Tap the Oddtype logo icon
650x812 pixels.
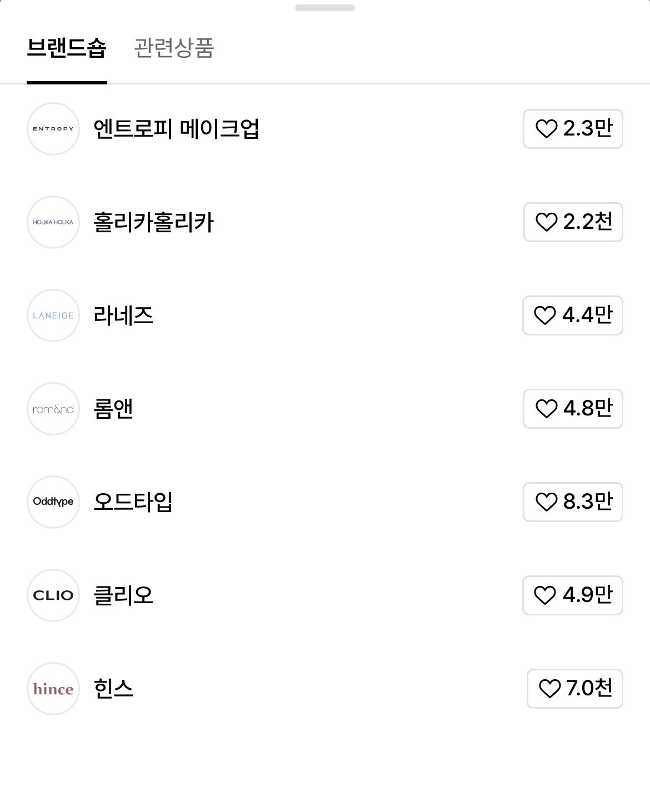click(x=53, y=502)
